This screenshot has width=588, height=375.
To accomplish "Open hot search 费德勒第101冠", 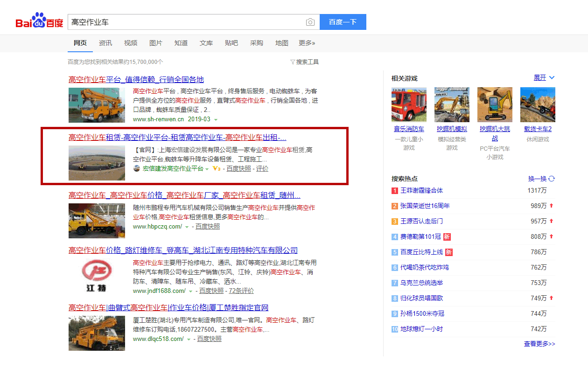I will click(421, 236).
